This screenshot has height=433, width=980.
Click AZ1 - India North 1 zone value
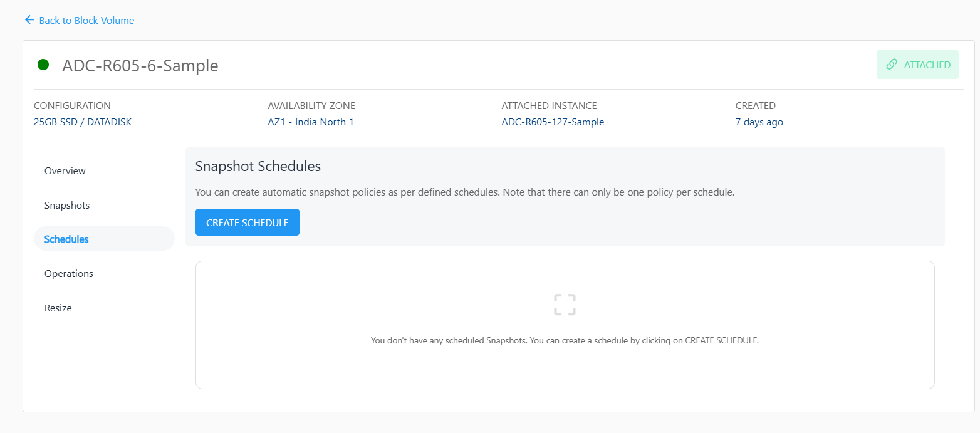pos(311,122)
